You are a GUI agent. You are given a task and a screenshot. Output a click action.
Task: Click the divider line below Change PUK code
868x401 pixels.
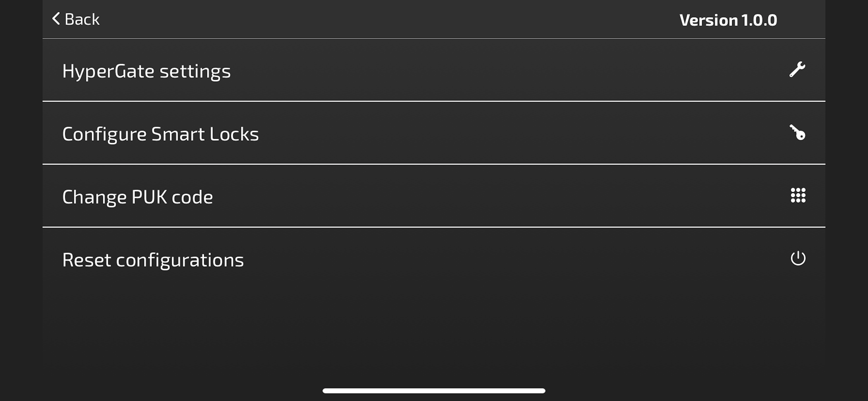coord(434,227)
